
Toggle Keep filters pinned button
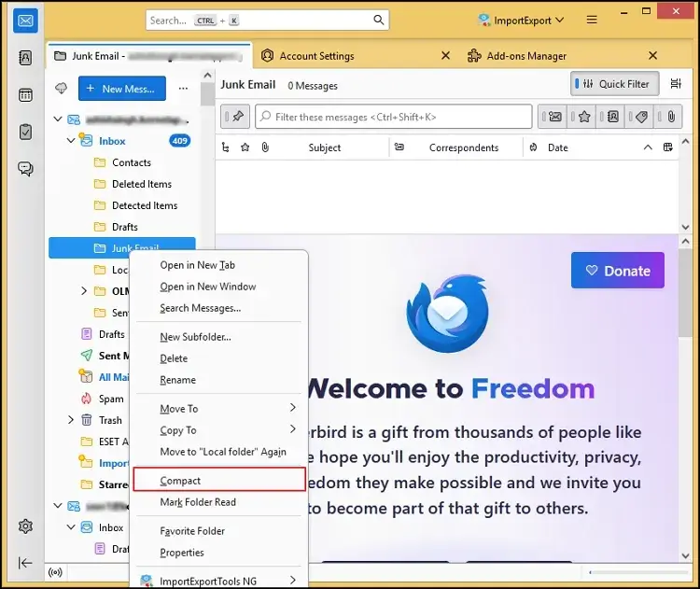pos(235,117)
